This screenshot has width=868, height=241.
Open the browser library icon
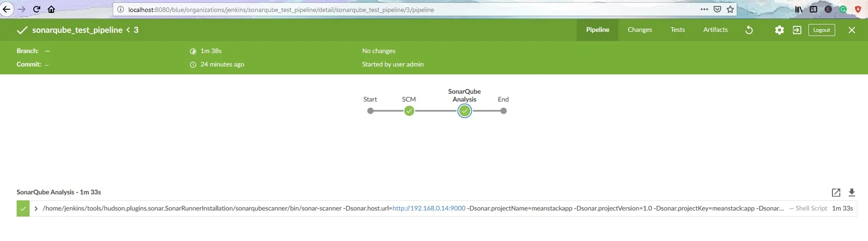point(799,9)
